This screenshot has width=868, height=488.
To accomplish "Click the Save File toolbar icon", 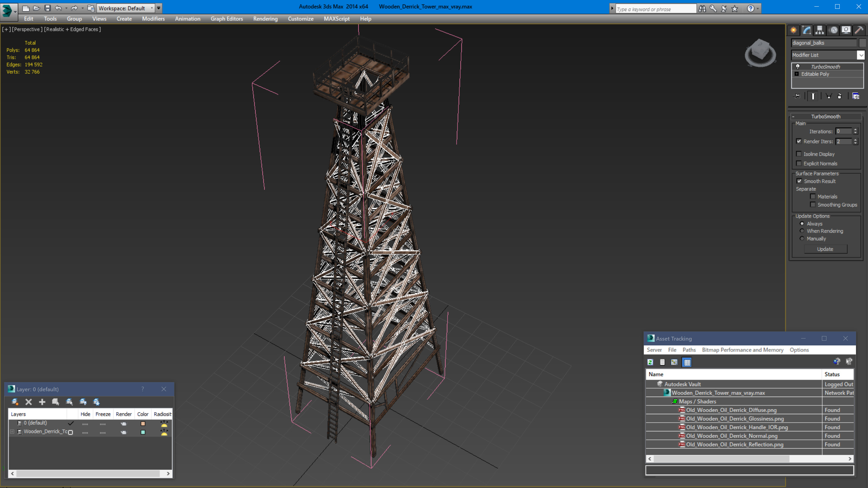I will coord(48,8).
